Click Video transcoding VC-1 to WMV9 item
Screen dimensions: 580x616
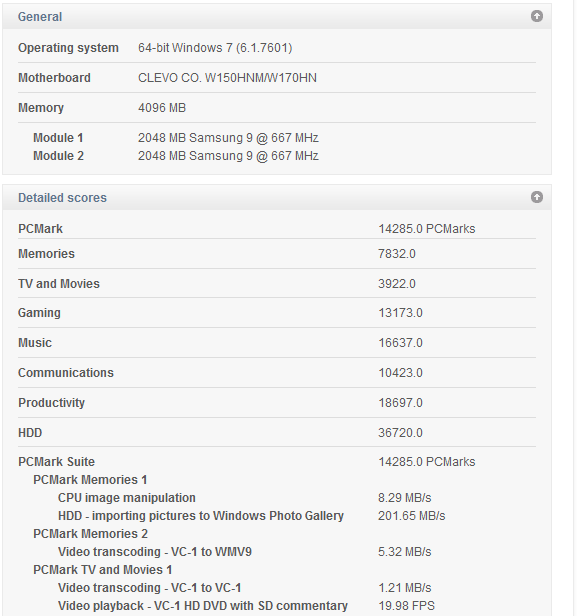(x=155, y=552)
